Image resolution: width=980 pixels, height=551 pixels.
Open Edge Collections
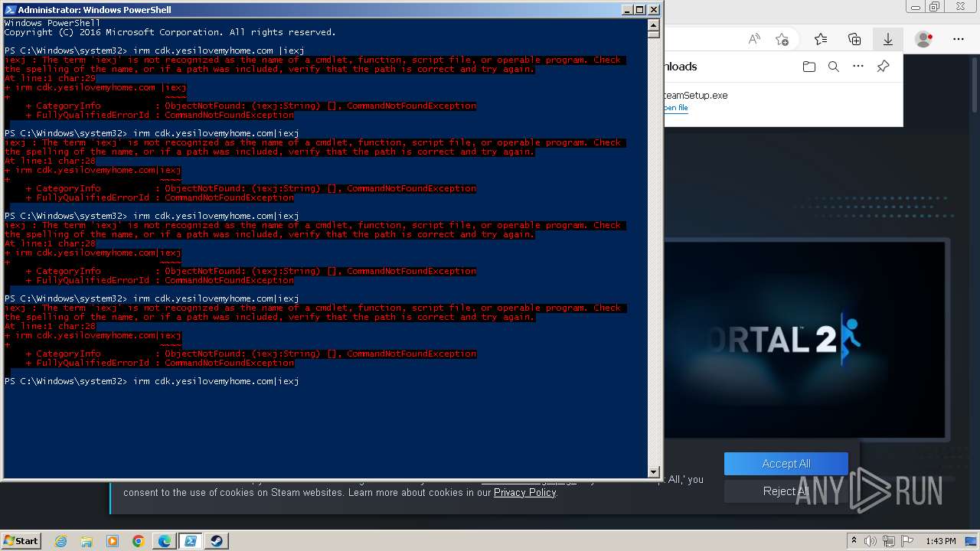tap(854, 39)
